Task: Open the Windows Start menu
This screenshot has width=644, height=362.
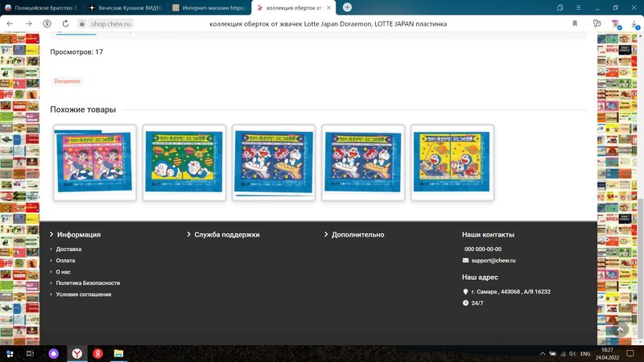Action: 10,353
